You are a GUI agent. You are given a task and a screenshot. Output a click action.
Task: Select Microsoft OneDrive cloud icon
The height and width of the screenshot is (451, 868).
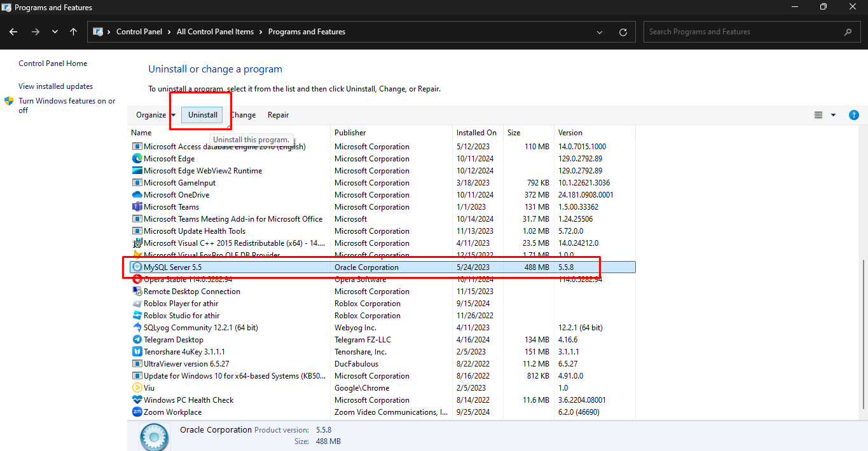[137, 195]
